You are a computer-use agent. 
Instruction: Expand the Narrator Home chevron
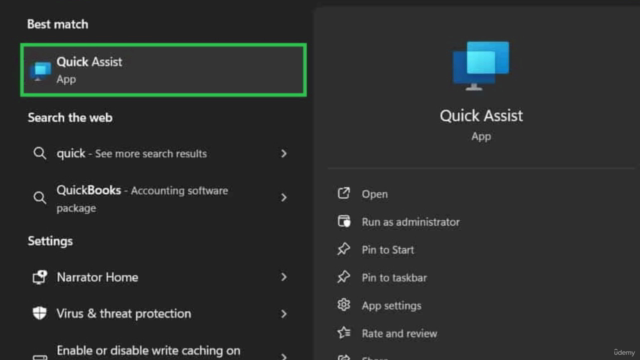pyautogui.click(x=284, y=277)
